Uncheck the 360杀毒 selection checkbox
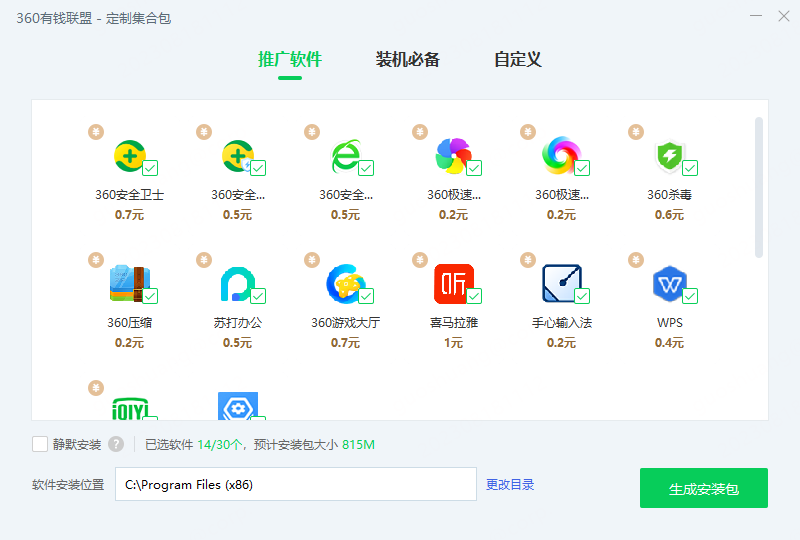800x540 pixels. 690,168
